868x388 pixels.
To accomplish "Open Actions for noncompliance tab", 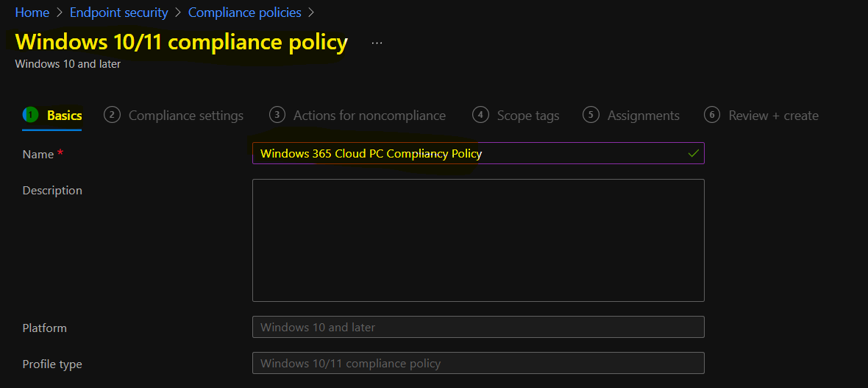I will (369, 116).
